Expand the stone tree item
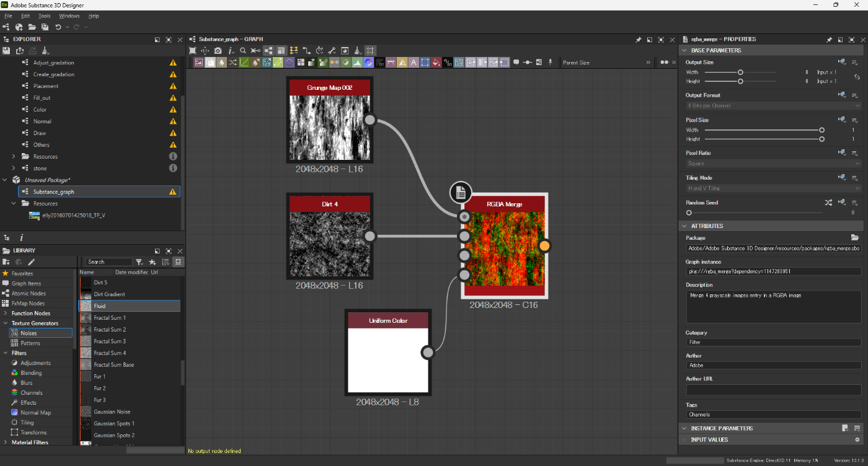 (14, 169)
